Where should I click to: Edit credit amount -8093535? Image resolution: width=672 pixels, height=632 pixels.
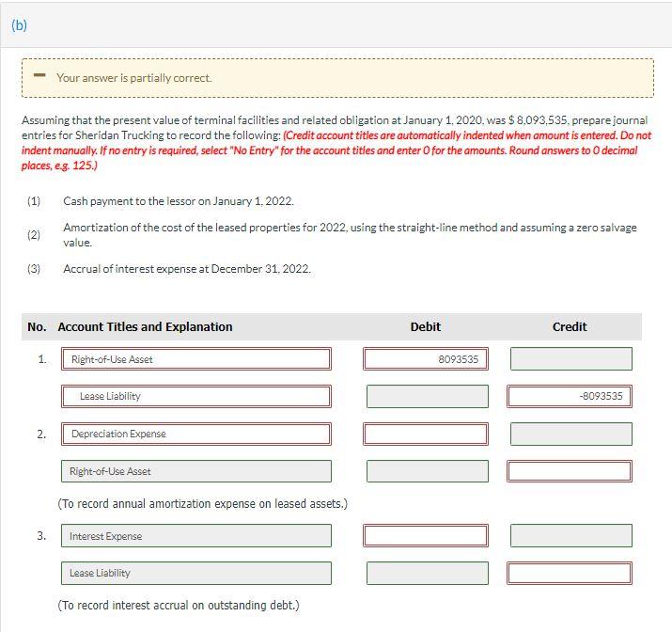(570, 396)
